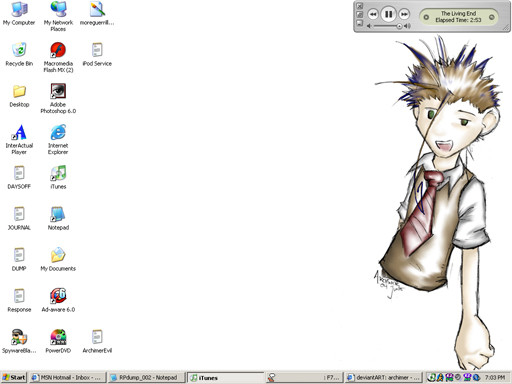Viewport: 512px width, 384px height.
Task: Switch to RPdump_002 - Notepad taskbar button
Action: pyautogui.click(x=147, y=378)
